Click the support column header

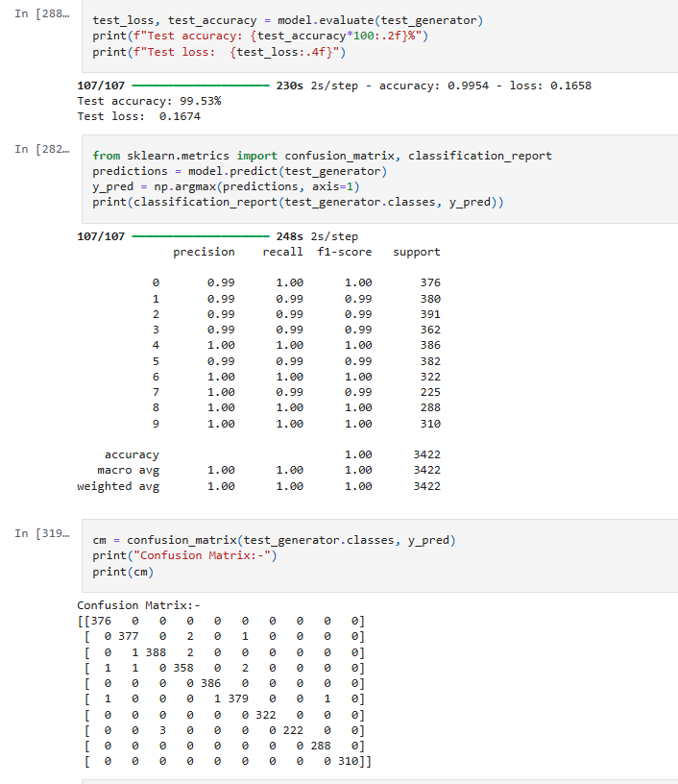pos(417,252)
